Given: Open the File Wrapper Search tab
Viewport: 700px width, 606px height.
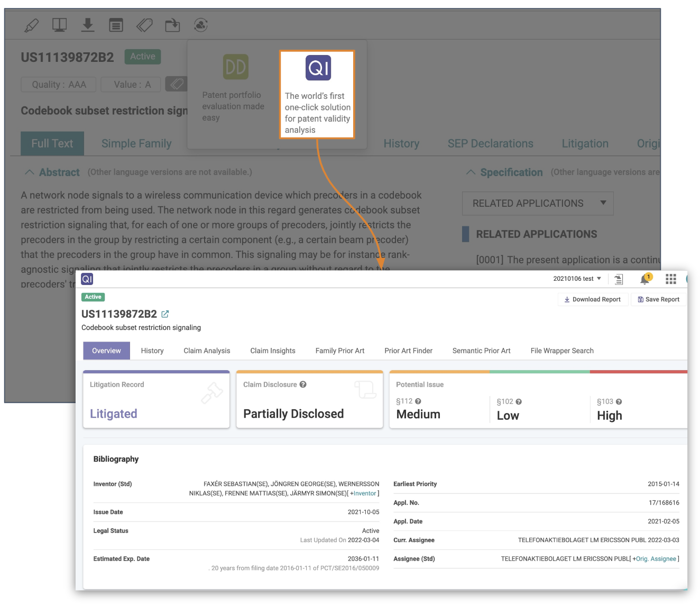Looking at the screenshot, I should (562, 351).
